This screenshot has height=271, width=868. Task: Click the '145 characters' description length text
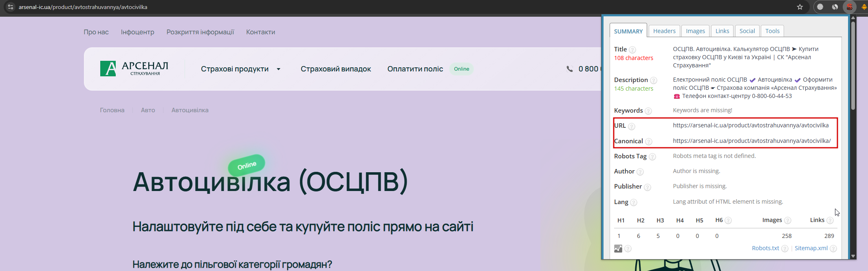coord(634,89)
